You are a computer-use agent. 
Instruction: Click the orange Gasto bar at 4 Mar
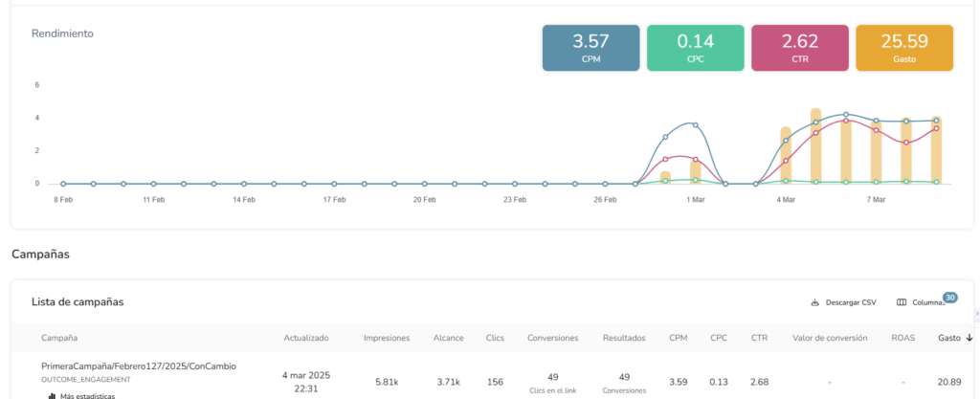coord(786,154)
